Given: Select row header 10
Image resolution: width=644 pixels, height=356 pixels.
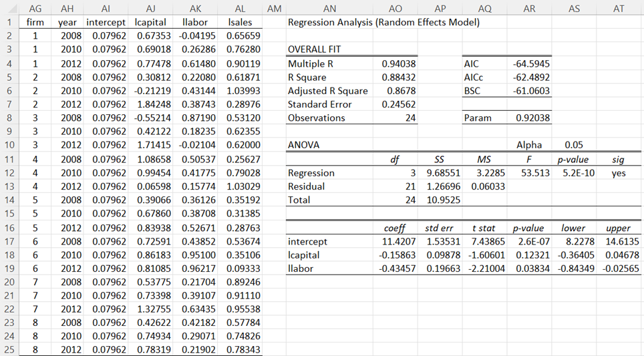Looking at the screenshot, I should (x=9, y=145).
